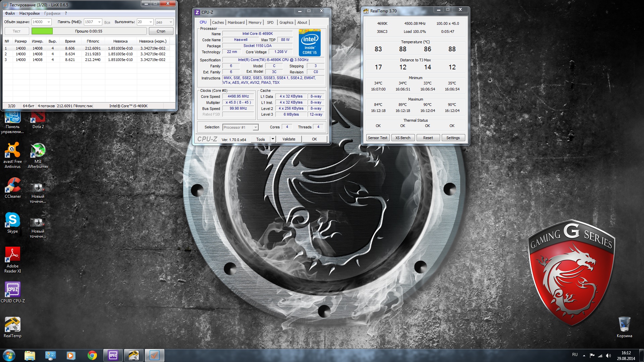The image size is (644, 362).
Task: Click the Google Chrome taskbar icon
Action: point(92,355)
